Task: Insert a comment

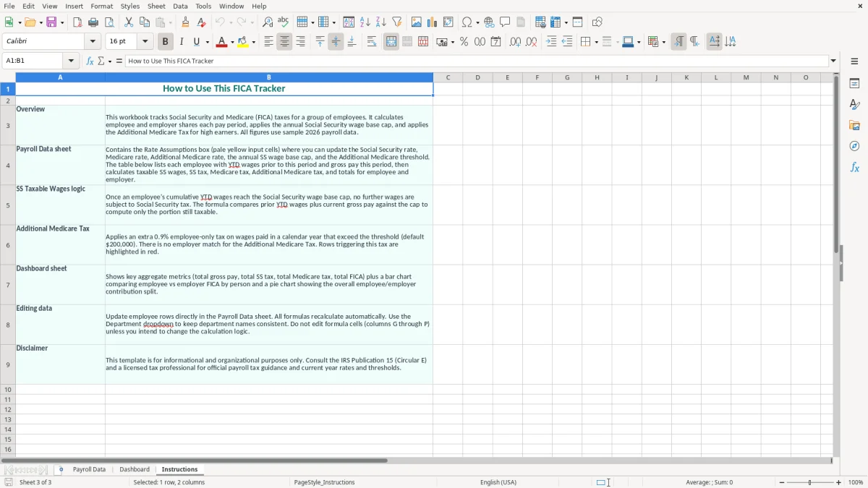Action: click(505, 22)
